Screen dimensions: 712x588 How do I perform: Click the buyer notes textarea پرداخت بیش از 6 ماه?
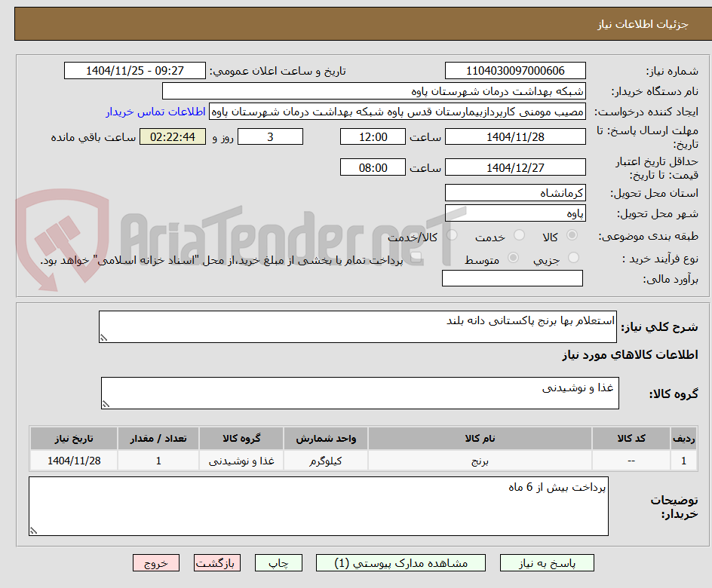(x=318, y=506)
